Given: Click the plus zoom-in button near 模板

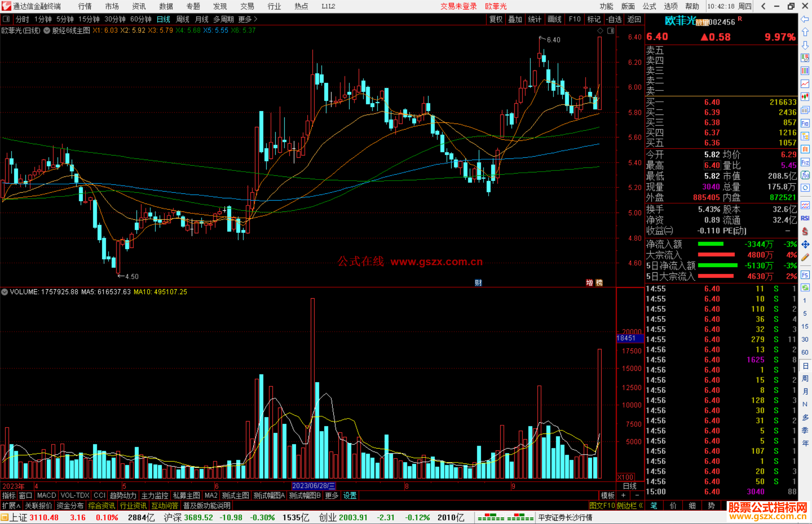Looking at the screenshot, I should coord(624,496).
